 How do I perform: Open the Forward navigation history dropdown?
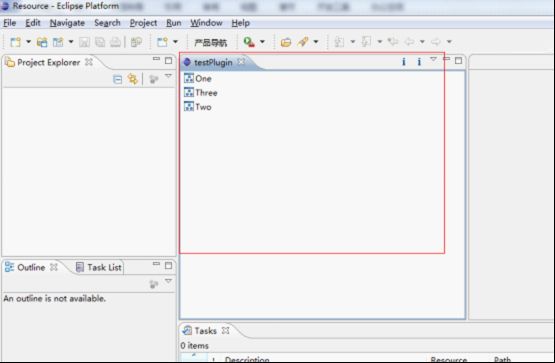tap(449, 42)
